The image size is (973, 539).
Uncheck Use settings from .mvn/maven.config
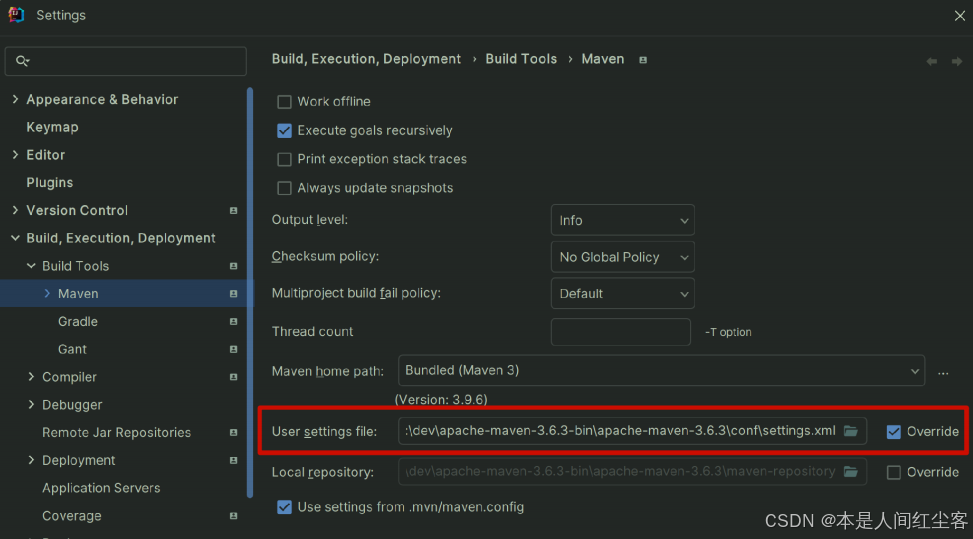(284, 507)
